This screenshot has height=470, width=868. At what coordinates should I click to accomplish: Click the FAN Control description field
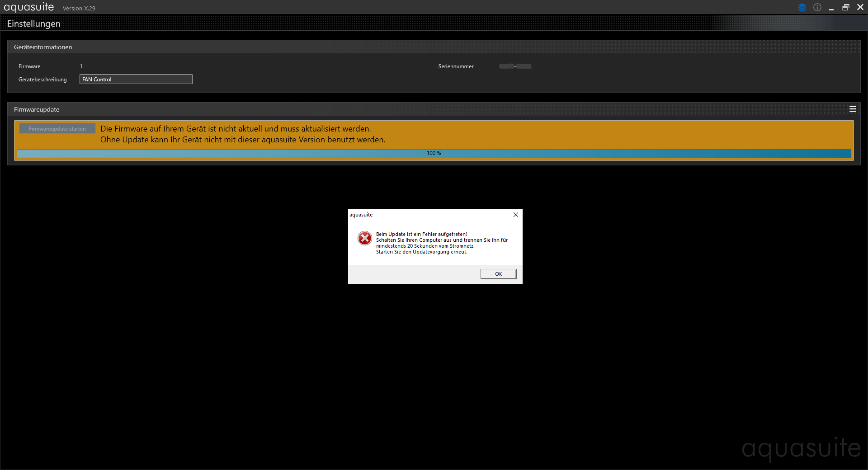click(x=136, y=80)
